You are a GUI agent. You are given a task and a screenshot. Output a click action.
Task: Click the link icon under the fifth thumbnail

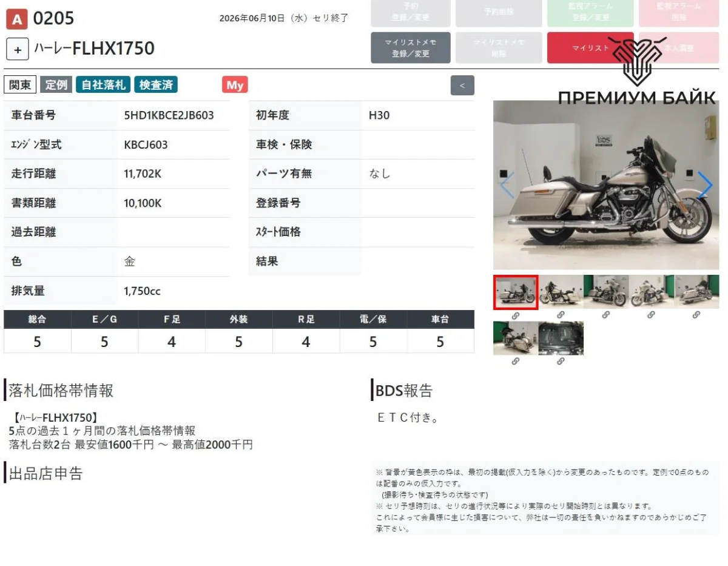click(697, 315)
